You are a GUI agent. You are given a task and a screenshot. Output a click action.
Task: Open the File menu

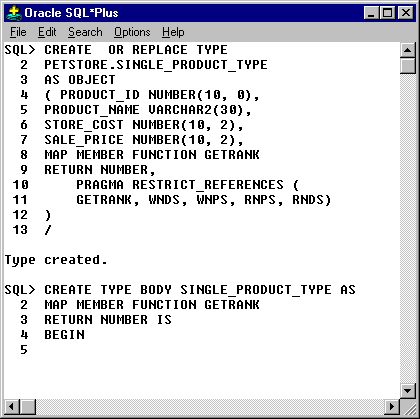pyautogui.click(x=18, y=32)
